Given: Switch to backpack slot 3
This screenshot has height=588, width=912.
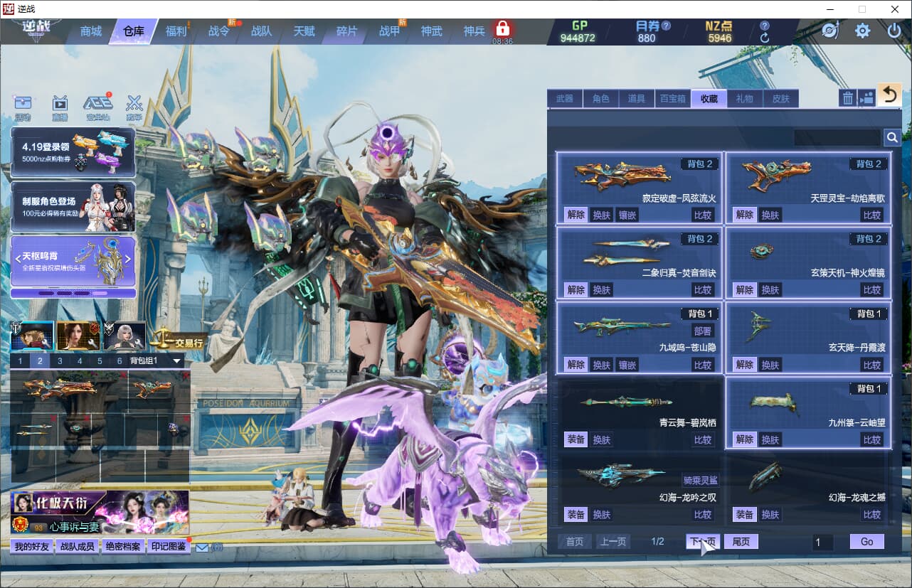Looking at the screenshot, I should point(60,361).
